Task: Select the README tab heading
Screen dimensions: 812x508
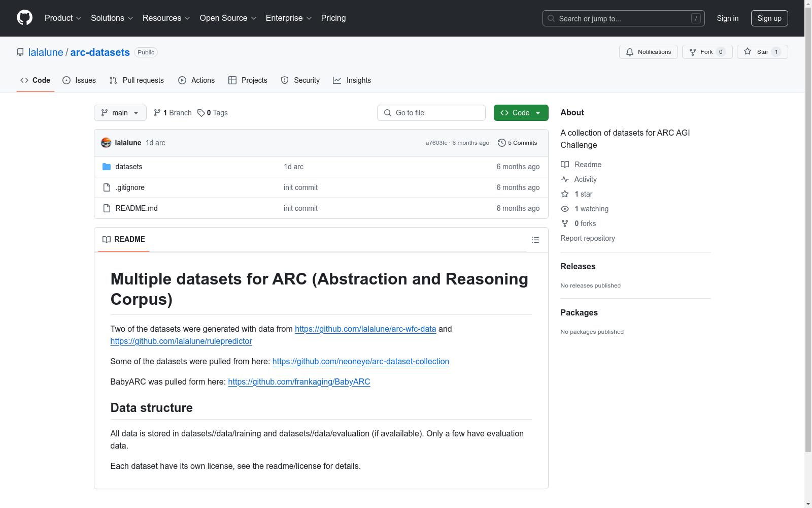Action: 124,239
